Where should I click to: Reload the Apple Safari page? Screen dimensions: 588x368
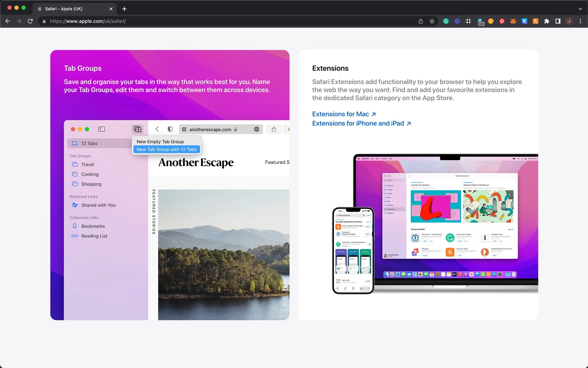click(x=30, y=21)
